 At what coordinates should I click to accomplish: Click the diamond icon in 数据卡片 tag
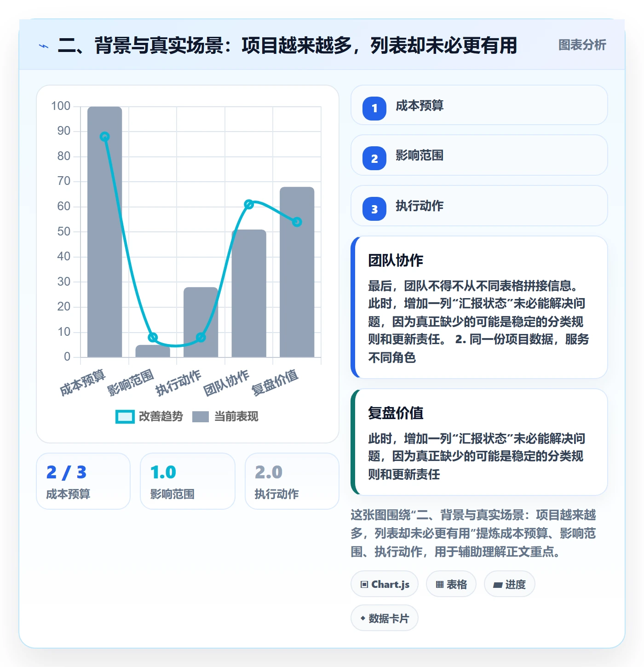pyautogui.click(x=363, y=618)
